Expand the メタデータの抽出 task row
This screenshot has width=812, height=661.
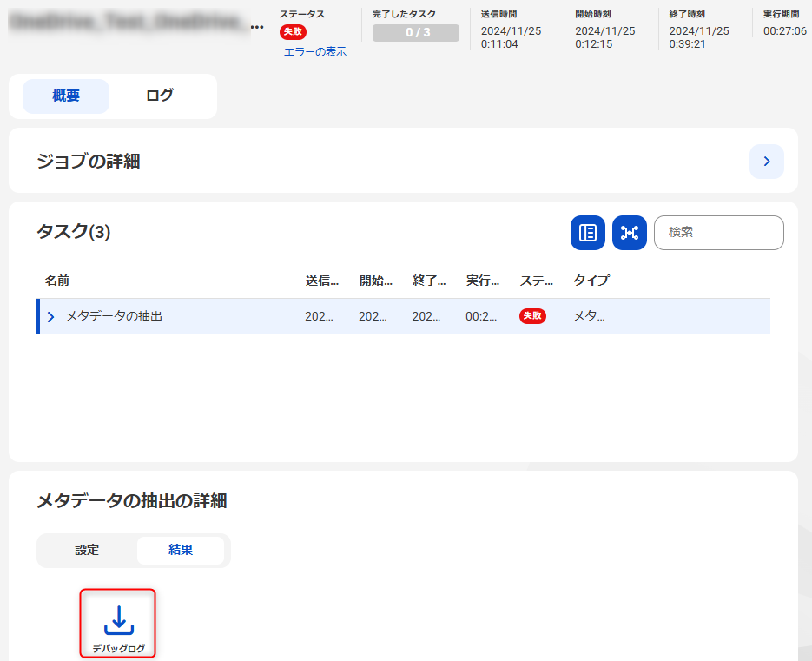[50, 316]
